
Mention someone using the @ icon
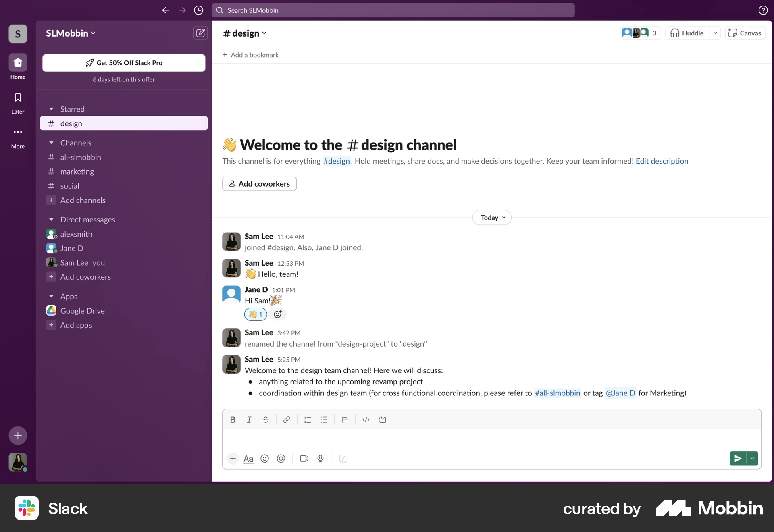[x=281, y=459]
